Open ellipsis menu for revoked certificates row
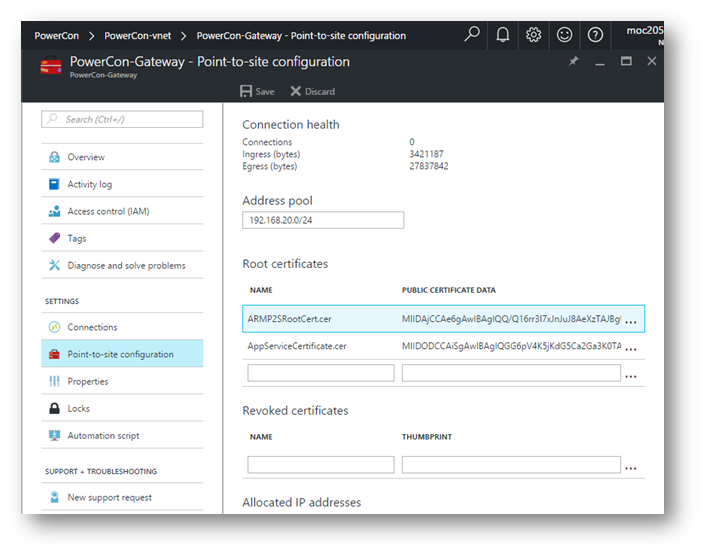Screen dimensions: 706x556 pyautogui.click(x=631, y=468)
